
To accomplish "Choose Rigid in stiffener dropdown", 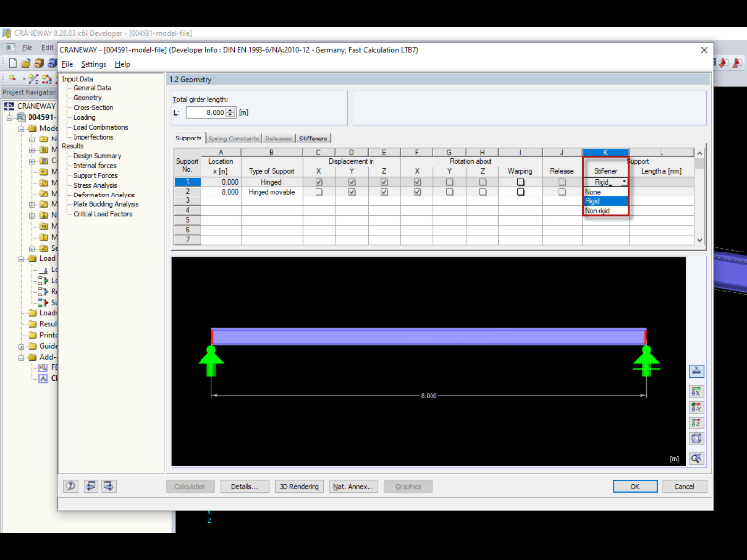I will [605, 201].
